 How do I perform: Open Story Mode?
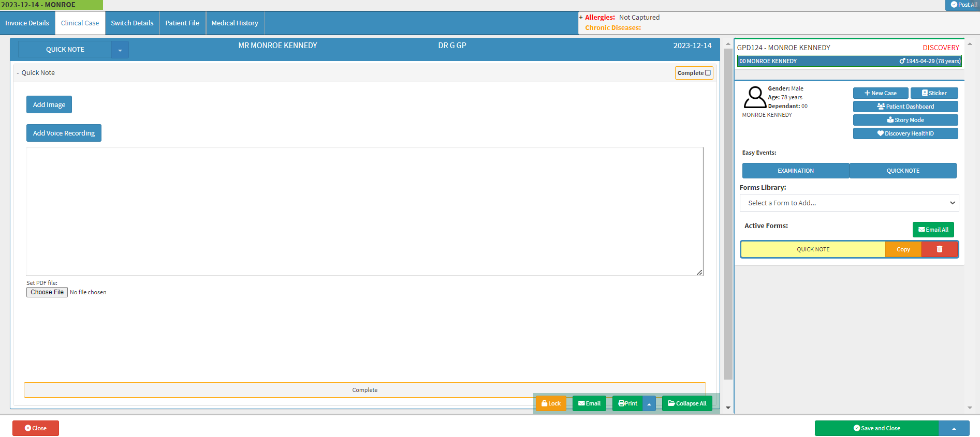[x=905, y=120]
